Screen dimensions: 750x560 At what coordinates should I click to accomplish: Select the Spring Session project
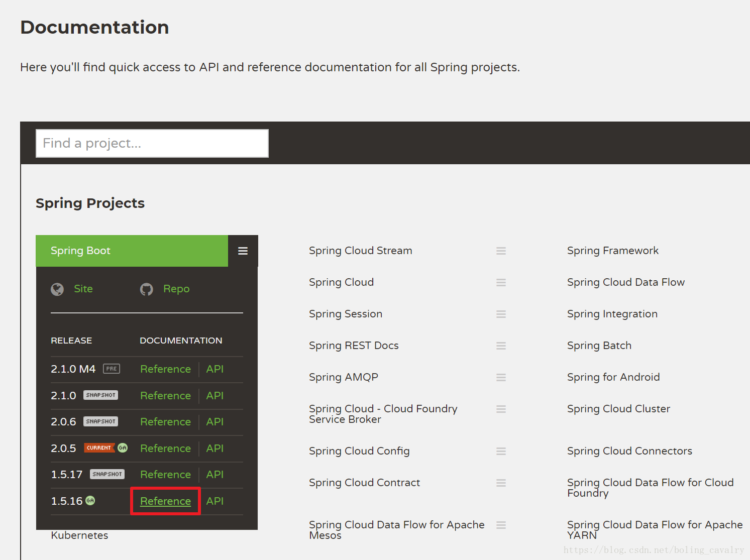[346, 314]
